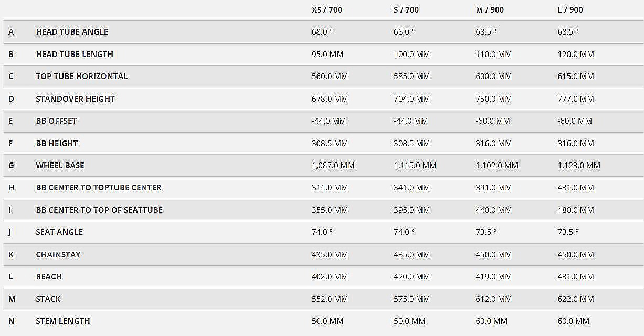The height and width of the screenshot is (336, 644).
Task: Click the CHAINSTAY row label
Action: coord(58,255)
